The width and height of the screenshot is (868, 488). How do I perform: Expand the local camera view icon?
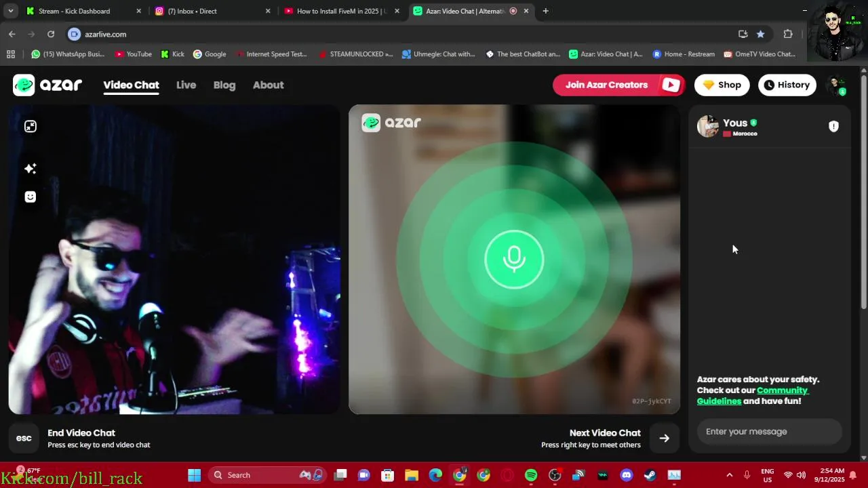tap(31, 126)
